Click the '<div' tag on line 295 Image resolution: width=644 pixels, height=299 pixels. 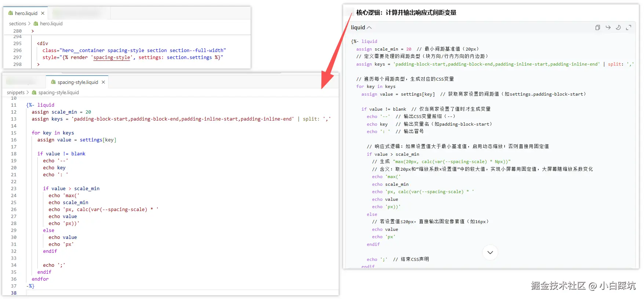pos(43,43)
